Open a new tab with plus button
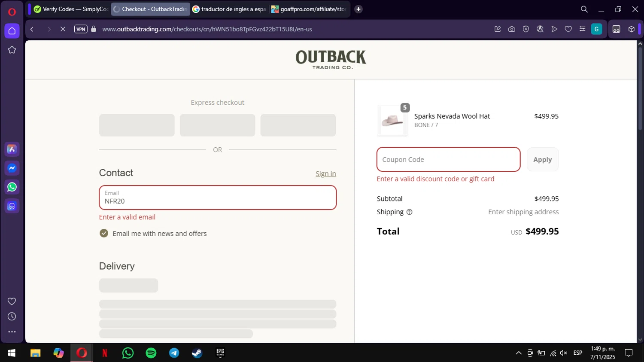This screenshot has height=362, width=644. click(x=358, y=9)
